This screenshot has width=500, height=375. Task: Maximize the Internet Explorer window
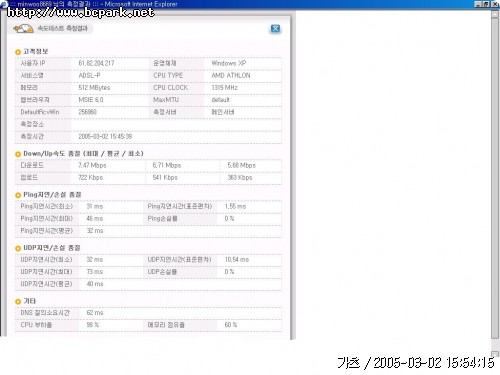pos(486,4)
